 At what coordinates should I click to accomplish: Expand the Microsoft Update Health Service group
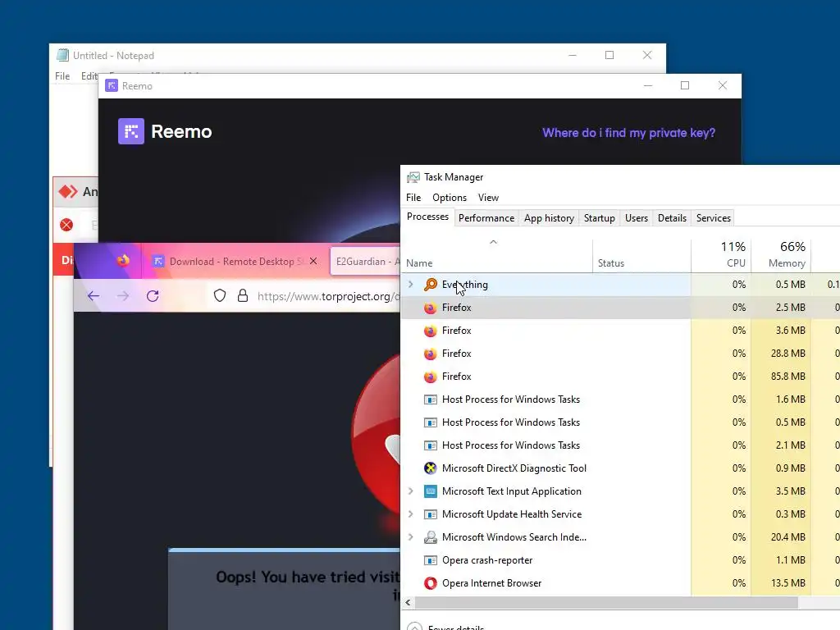click(411, 514)
